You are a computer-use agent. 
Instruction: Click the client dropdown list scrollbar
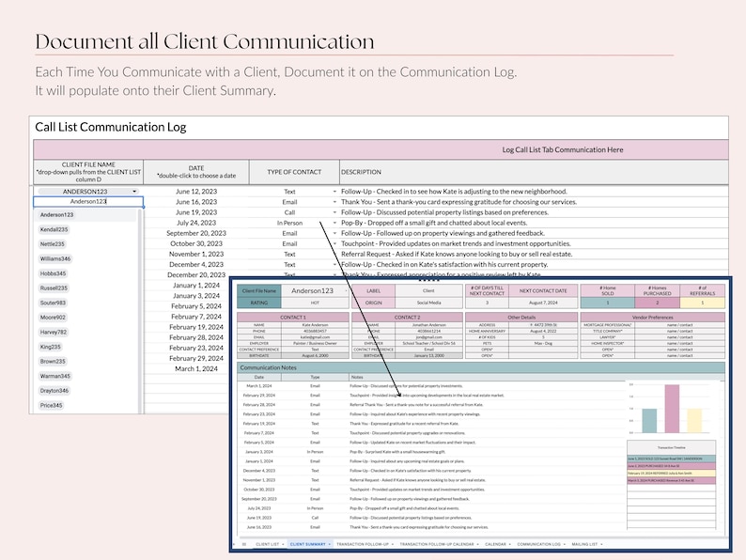pos(140,310)
